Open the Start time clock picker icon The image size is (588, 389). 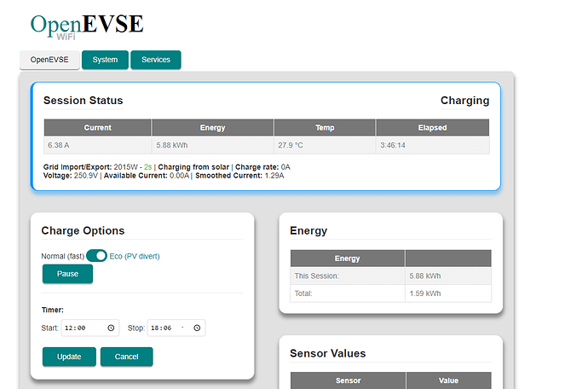(x=111, y=328)
